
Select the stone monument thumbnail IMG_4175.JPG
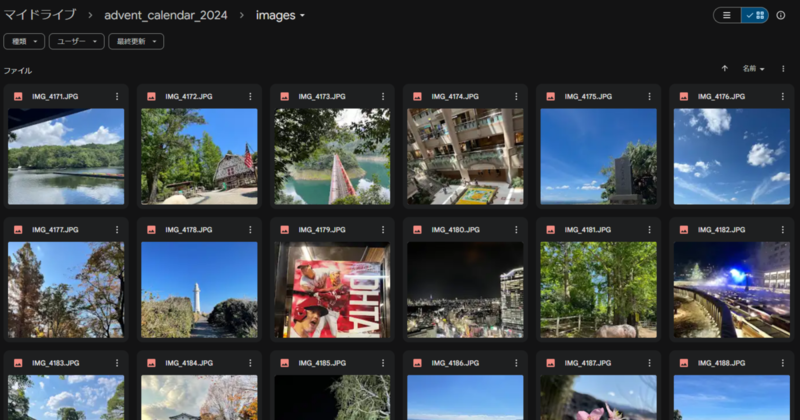(598, 156)
